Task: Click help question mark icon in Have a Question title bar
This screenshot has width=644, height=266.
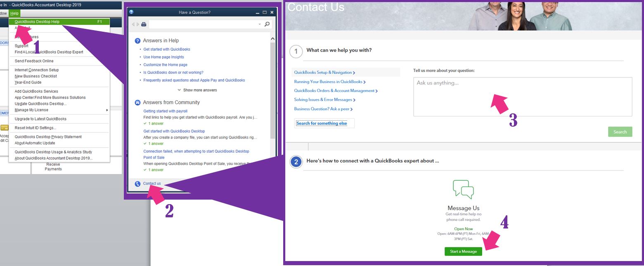Action: click(131, 12)
